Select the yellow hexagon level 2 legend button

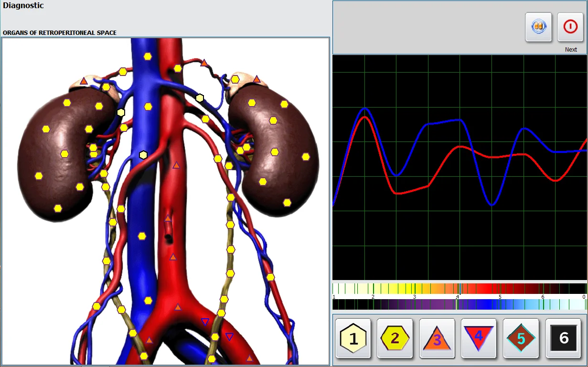(x=395, y=338)
